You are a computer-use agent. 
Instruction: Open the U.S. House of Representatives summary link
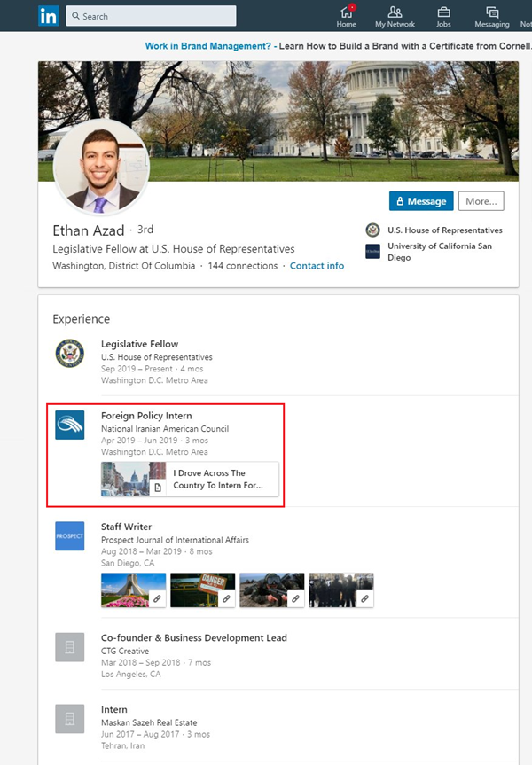point(444,230)
